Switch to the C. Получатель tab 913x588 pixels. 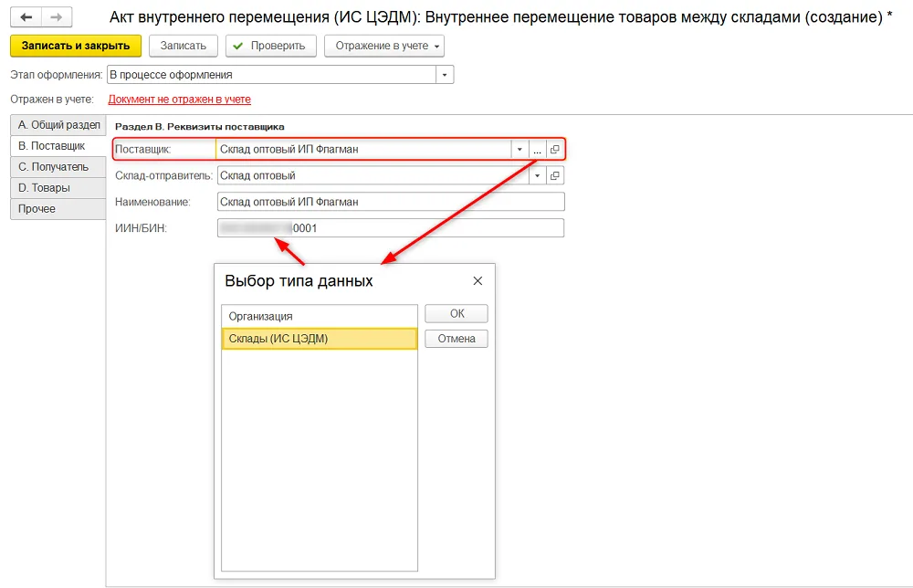58,167
